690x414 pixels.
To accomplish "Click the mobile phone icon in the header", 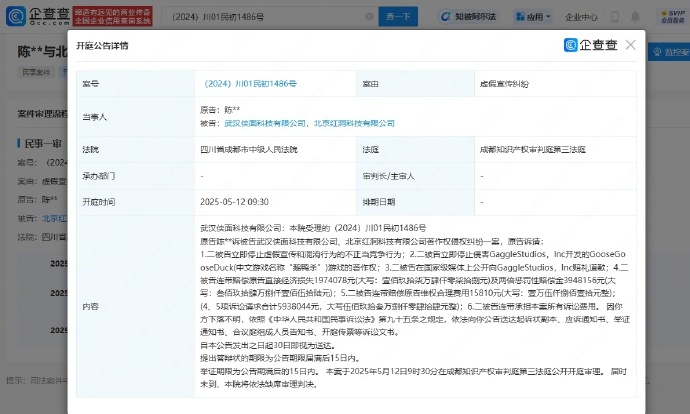I will point(615,17).
